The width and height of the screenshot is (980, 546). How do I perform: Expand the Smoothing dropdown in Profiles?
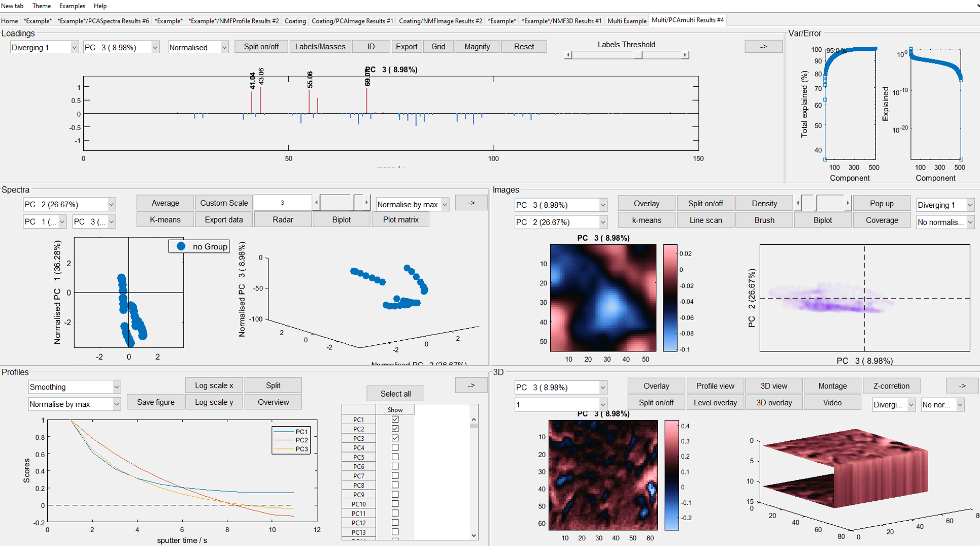tap(74, 387)
